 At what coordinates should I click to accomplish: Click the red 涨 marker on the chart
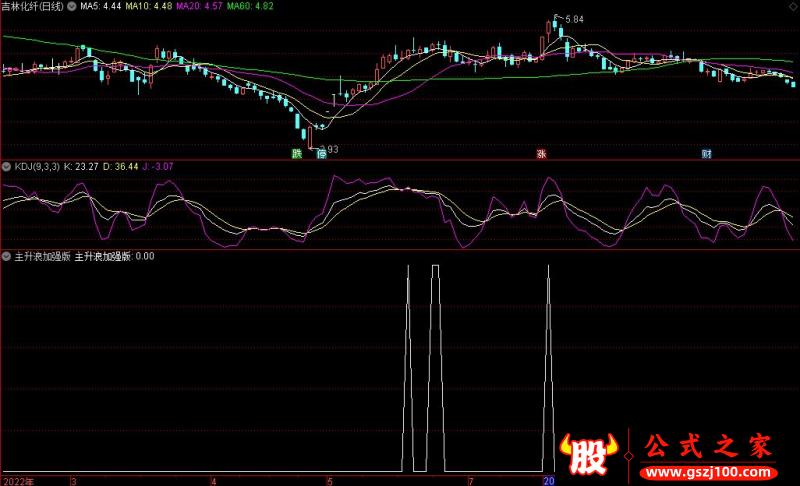point(541,154)
